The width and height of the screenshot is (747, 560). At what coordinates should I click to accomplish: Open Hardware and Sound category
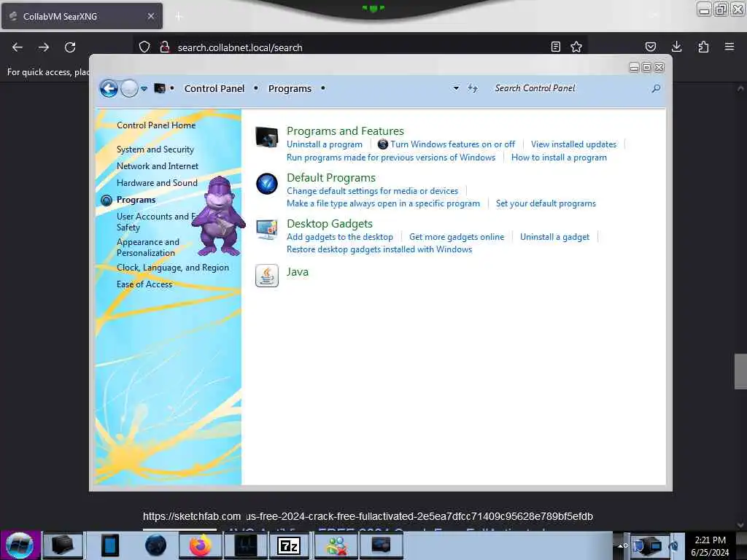pyautogui.click(x=157, y=183)
